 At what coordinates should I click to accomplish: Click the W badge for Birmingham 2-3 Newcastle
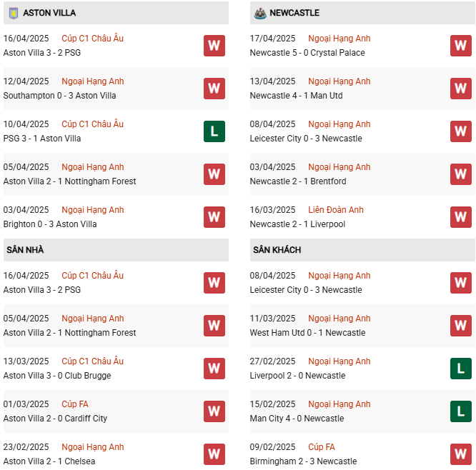(x=461, y=454)
